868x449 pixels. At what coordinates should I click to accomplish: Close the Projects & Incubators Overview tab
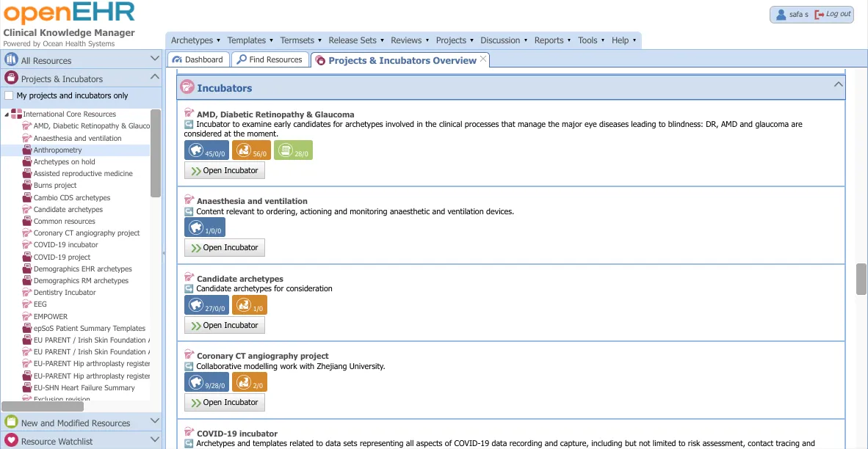(x=483, y=59)
